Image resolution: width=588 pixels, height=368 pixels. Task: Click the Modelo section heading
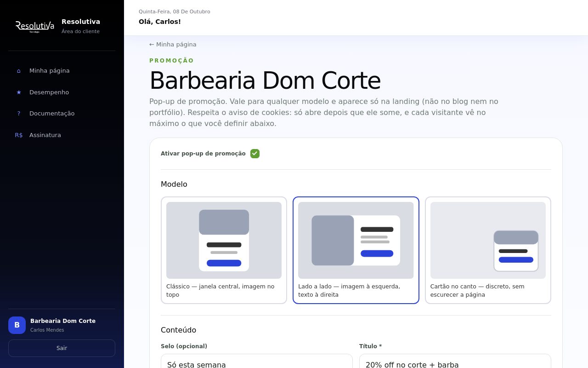point(174,184)
